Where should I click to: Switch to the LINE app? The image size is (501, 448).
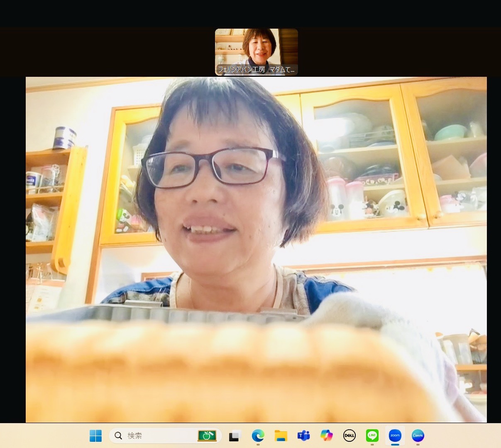pos(372,436)
